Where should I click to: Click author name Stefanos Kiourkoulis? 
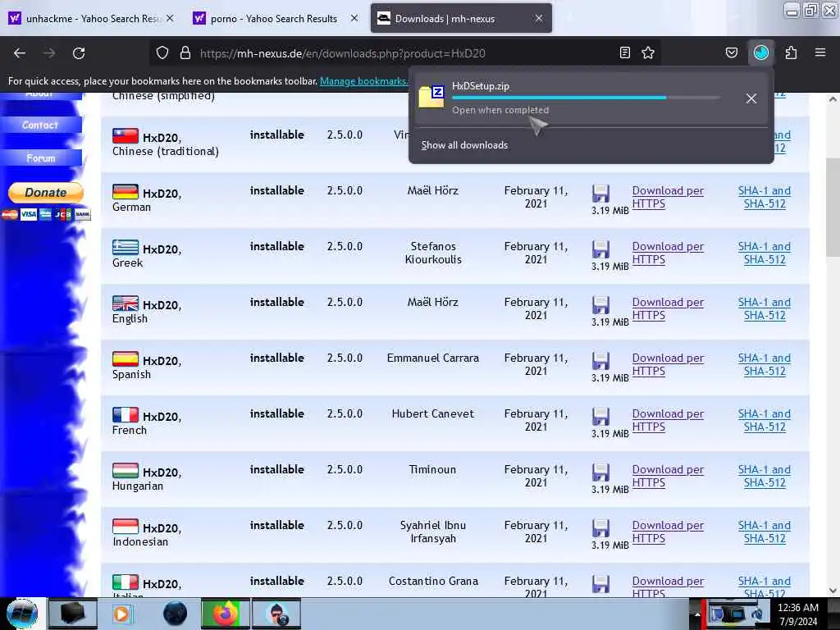click(x=433, y=253)
